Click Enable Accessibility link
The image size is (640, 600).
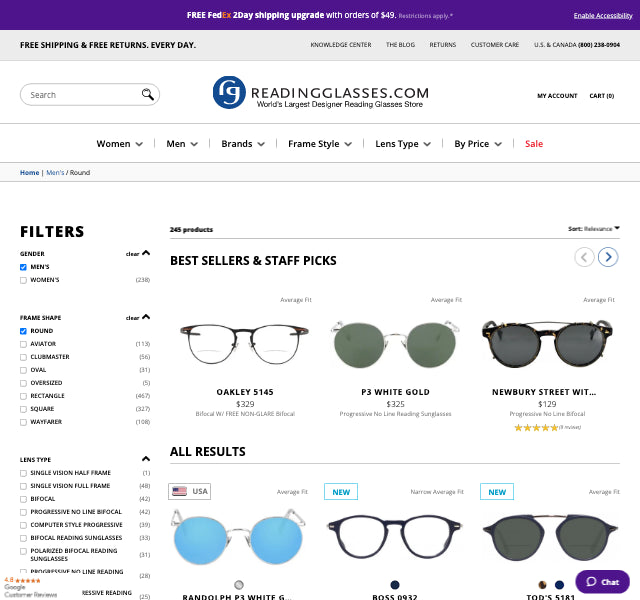(x=603, y=16)
